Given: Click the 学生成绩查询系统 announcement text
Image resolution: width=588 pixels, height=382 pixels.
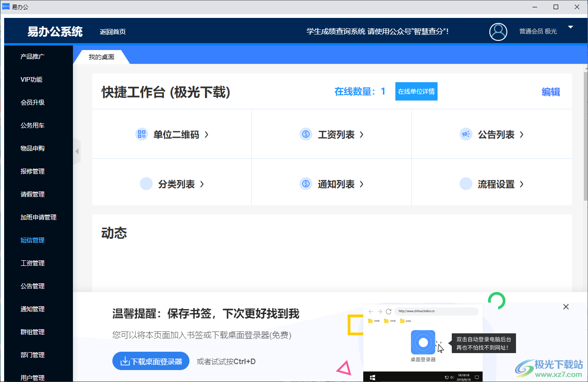Looking at the screenshot, I should coord(377,31).
